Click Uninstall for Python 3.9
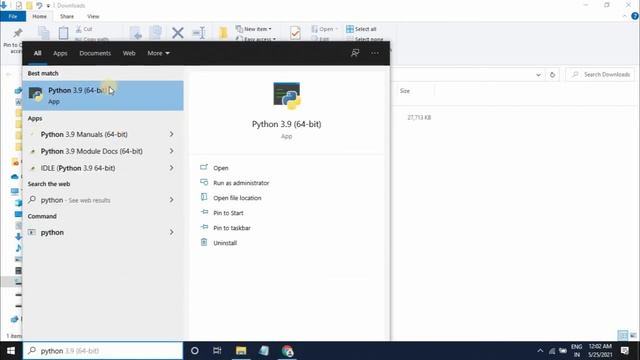640x360 pixels. click(x=225, y=243)
